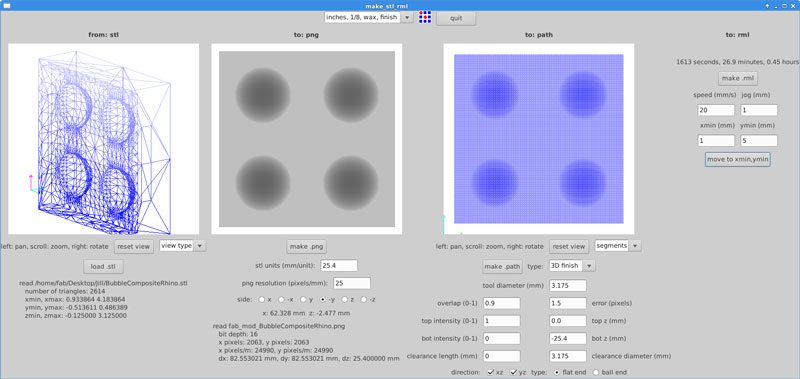The width and height of the screenshot is (800, 379).
Task: Select the -y side radio button
Action: [x=322, y=299]
